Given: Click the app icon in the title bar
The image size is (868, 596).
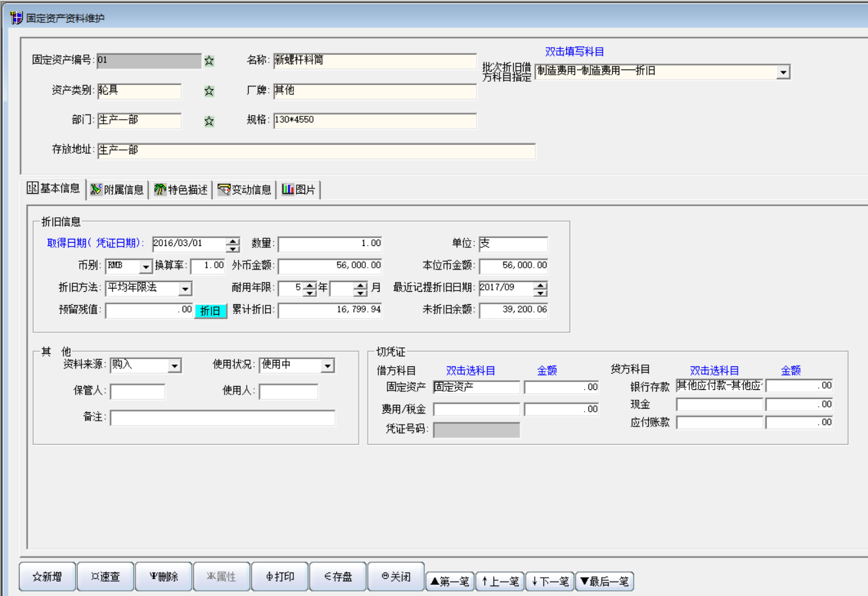Looking at the screenshot, I should (x=16, y=18).
